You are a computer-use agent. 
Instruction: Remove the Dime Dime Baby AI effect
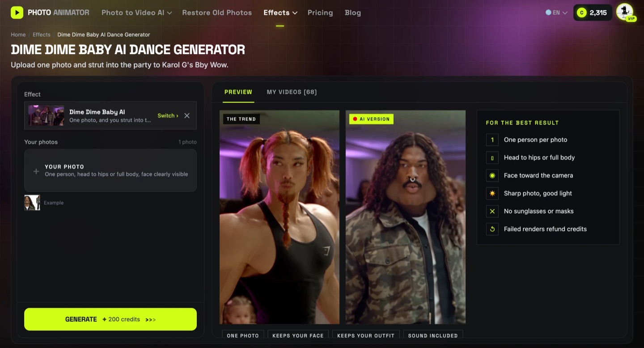click(x=187, y=115)
